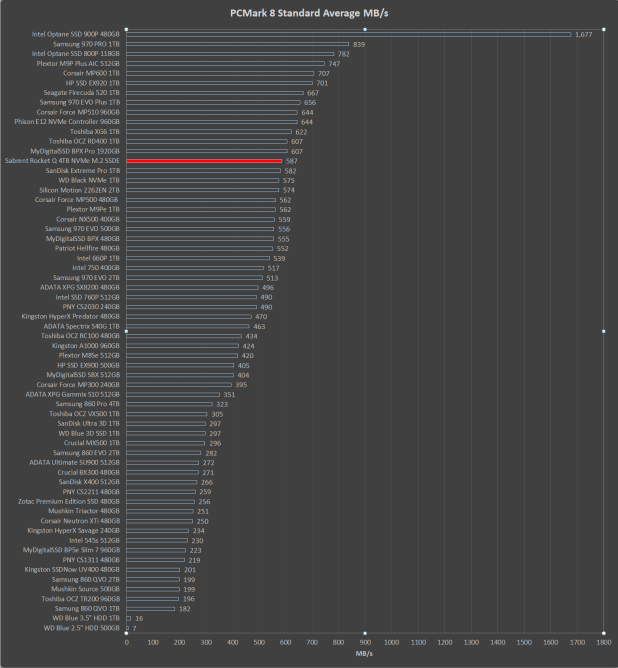Image resolution: width=618 pixels, height=668 pixels.
Task: Click the MyDigitalSSD BPX Pro 1920GB label
Action: click(75, 151)
